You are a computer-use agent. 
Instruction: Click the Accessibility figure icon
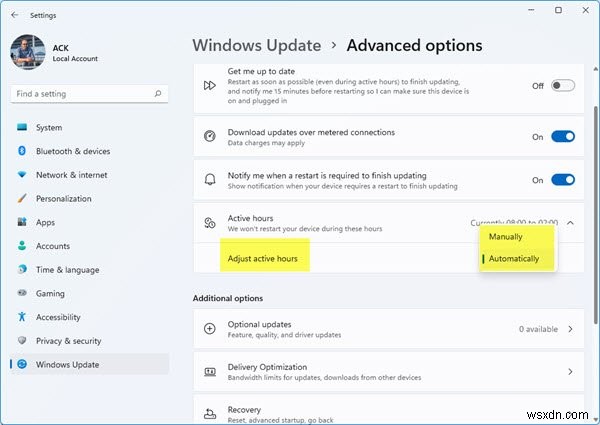[x=22, y=317]
